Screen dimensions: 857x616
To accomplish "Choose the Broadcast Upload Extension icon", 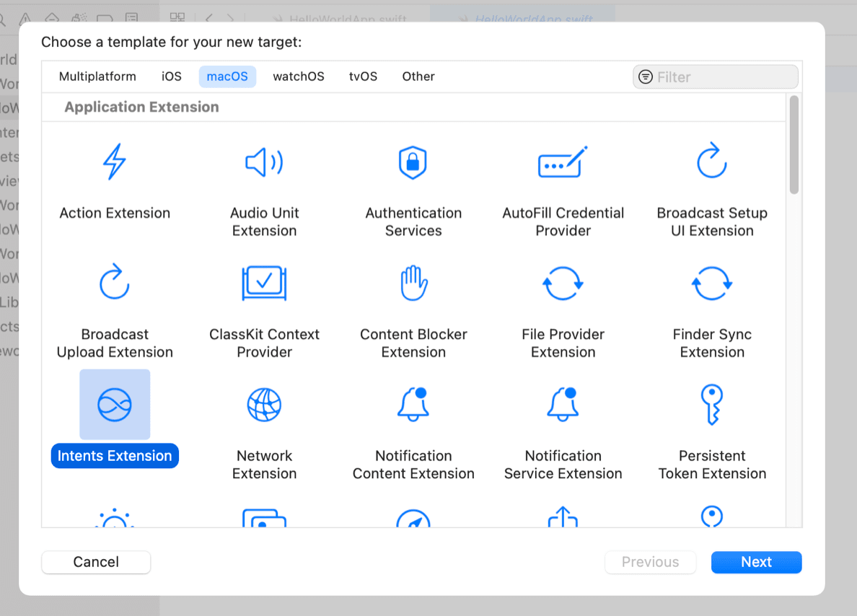I will click(115, 283).
